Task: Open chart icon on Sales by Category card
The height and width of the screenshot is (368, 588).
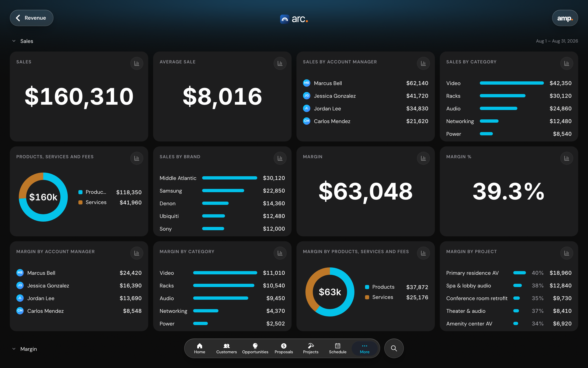Action: click(x=567, y=63)
